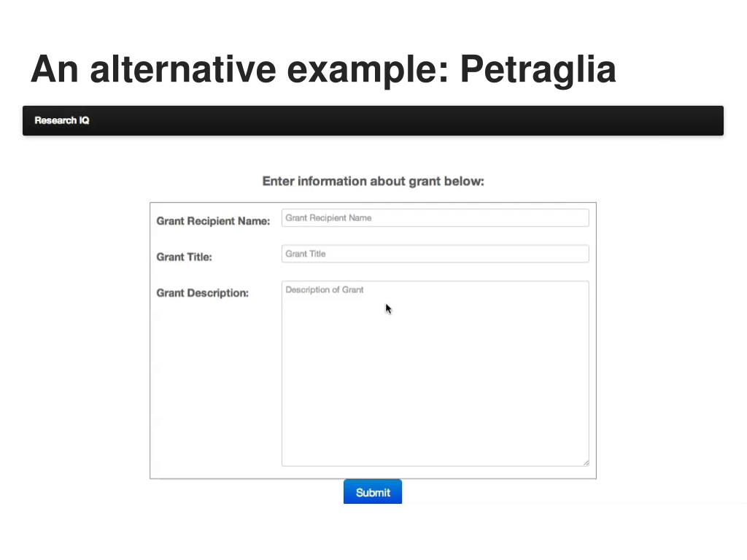Click the "Description of Grant" placeholder text
Image resolution: width=747 pixels, height=560 pixels.
pyautogui.click(x=324, y=289)
